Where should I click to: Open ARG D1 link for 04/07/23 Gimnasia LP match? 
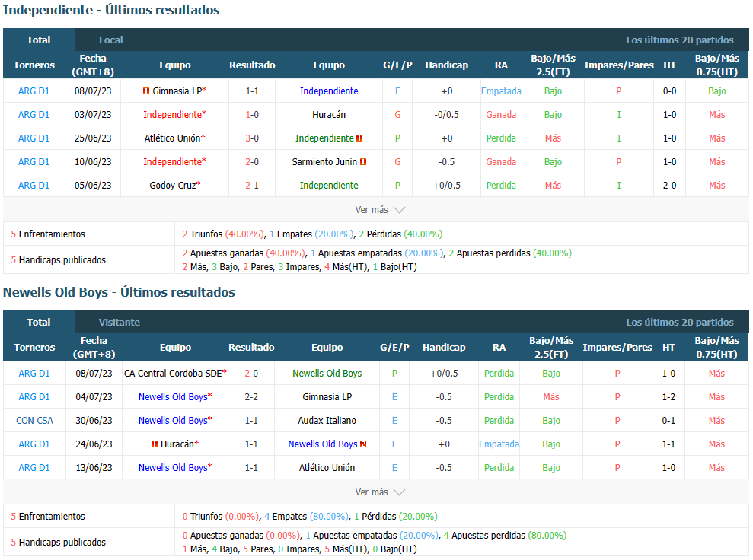click(34, 397)
